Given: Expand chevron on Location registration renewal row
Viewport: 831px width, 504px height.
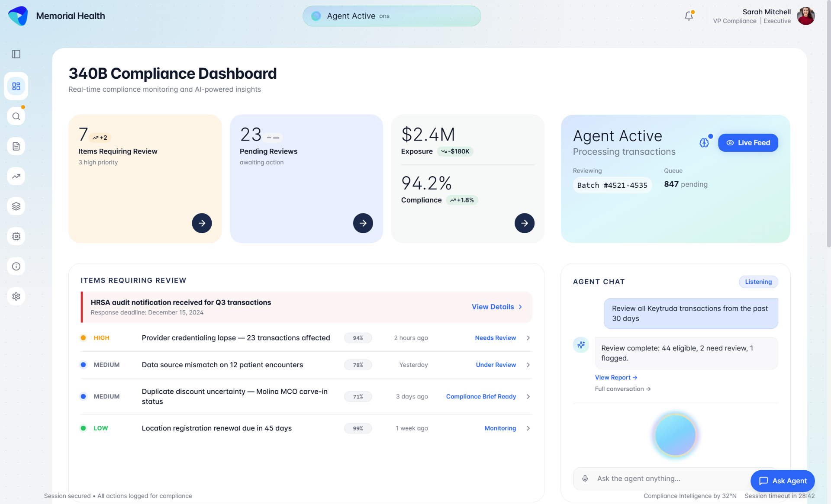Looking at the screenshot, I should coord(528,428).
